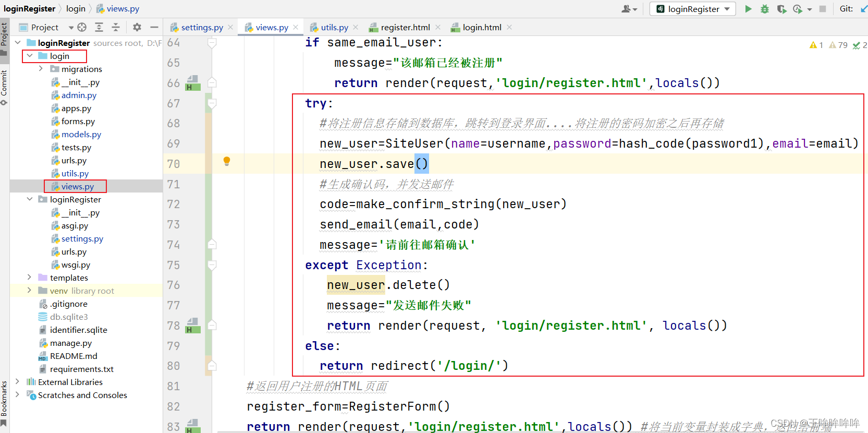Expand all in Project panel
Screen dimensions: 868x433
tap(99, 27)
